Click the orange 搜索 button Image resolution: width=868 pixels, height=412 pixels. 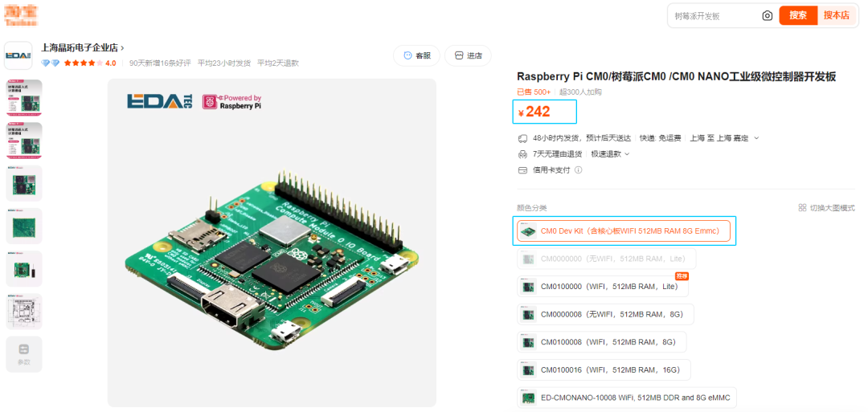pos(798,15)
